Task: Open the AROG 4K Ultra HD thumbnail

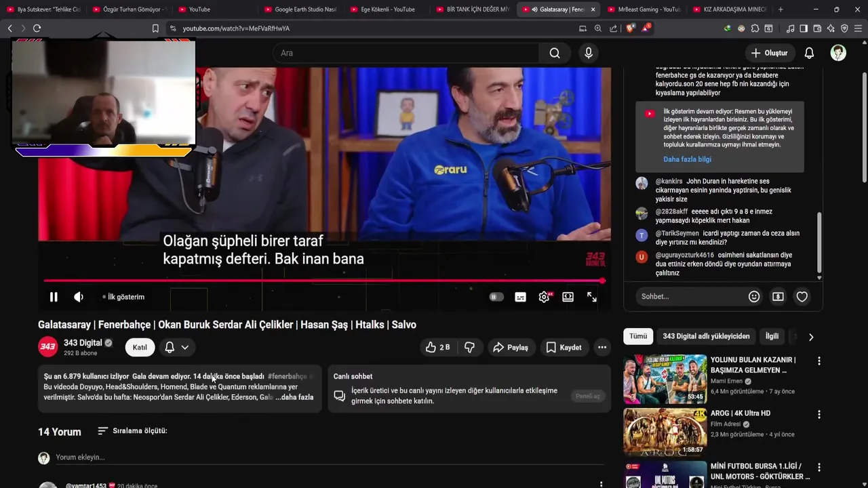Action: 665,431
